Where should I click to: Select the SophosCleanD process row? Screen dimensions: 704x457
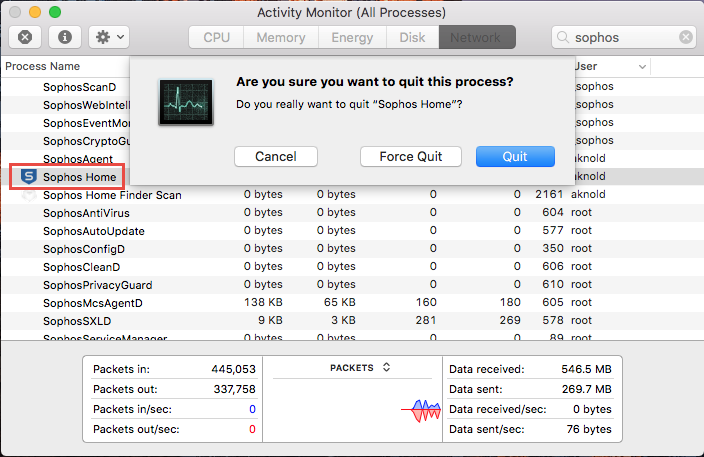click(352, 267)
